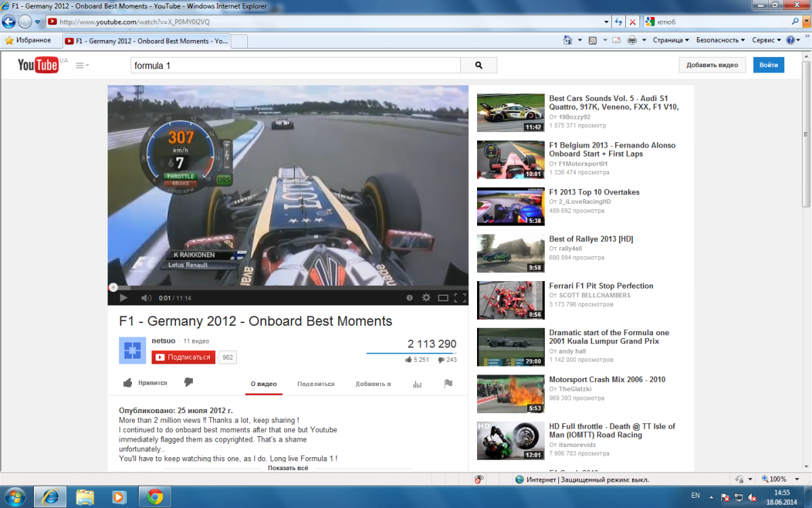Viewport: 812px width, 508px height.
Task: Enter fullscreen mode in player
Action: click(459, 297)
